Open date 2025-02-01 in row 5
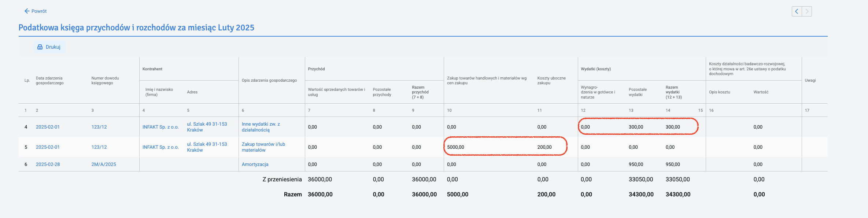This screenshot has width=868, height=218. click(48, 147)
